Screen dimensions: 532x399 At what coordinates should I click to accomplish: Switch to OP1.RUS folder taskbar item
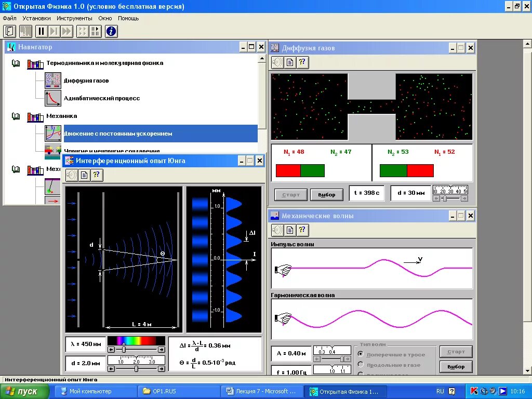[179, 391]
